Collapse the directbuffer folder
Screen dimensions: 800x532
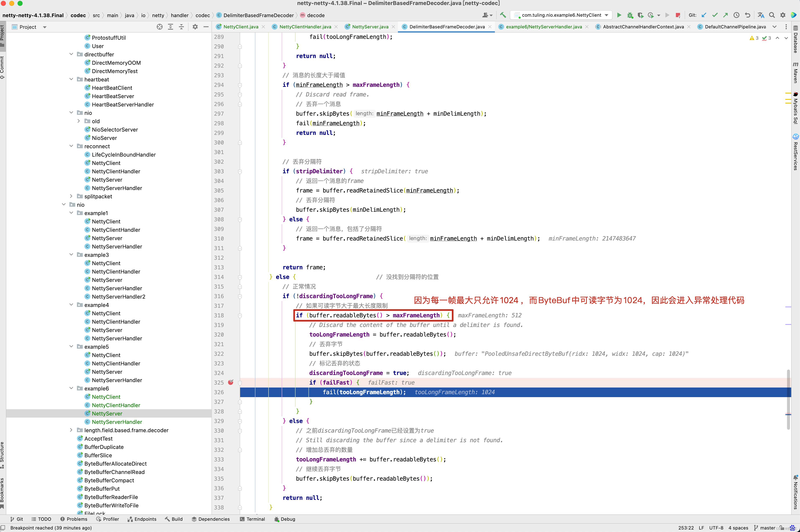(71, 54)
